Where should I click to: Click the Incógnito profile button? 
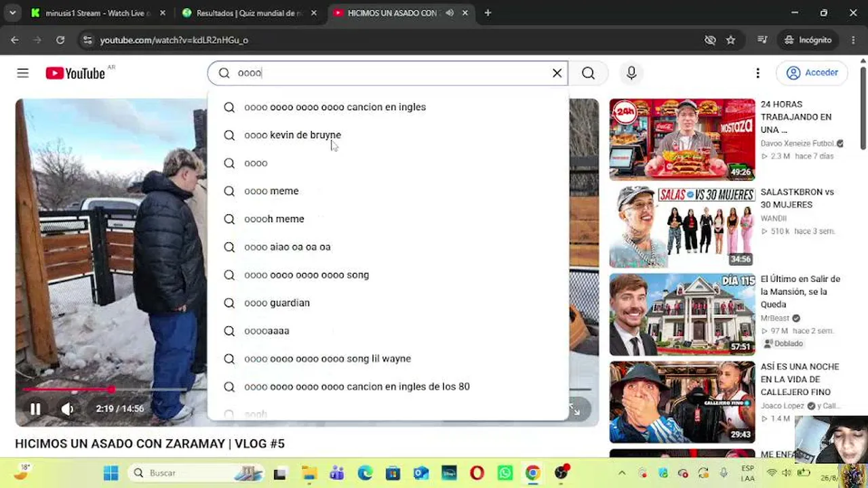808,40
